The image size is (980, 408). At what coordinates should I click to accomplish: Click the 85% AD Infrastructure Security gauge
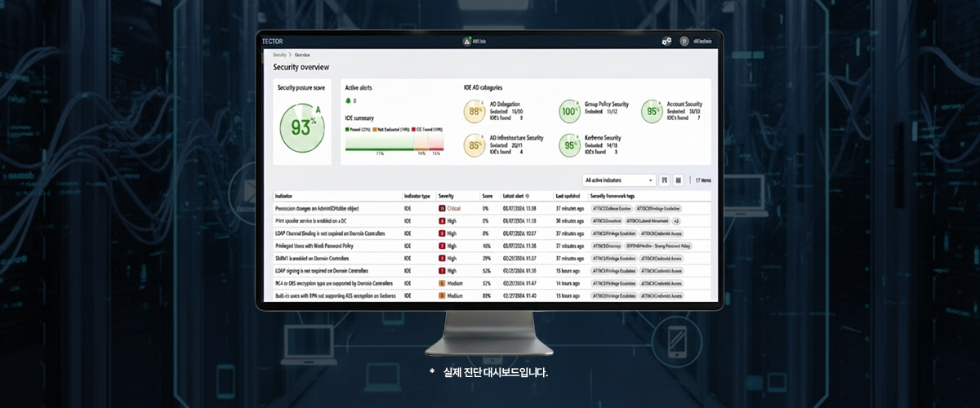[x=475, y=145]
